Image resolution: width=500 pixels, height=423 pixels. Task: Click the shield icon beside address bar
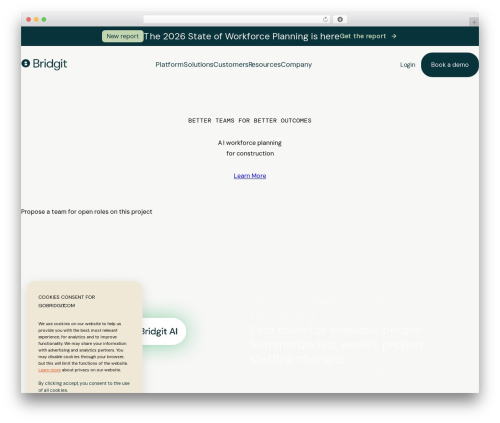pos(340,19)
